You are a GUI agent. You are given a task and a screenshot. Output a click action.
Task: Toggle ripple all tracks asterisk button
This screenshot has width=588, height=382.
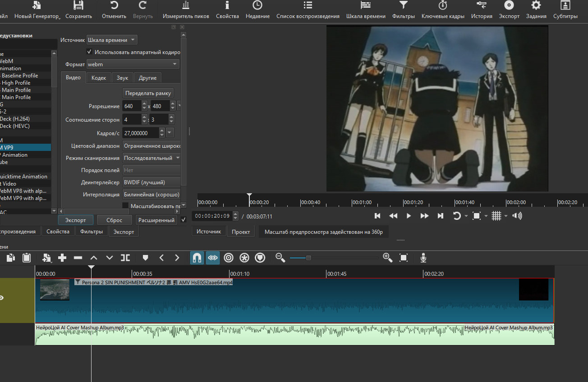244,258
